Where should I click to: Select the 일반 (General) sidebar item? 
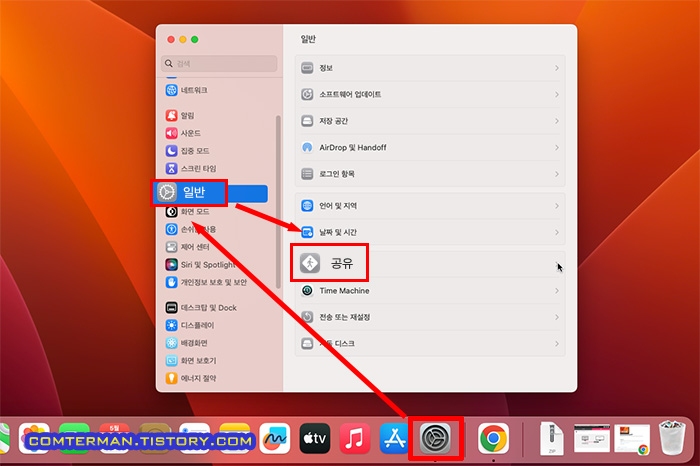pos(212,192)
